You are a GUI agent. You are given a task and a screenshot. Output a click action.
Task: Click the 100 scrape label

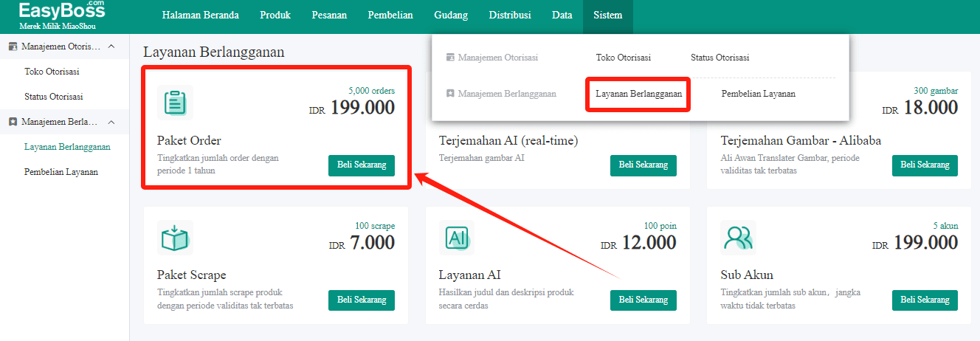375,226
